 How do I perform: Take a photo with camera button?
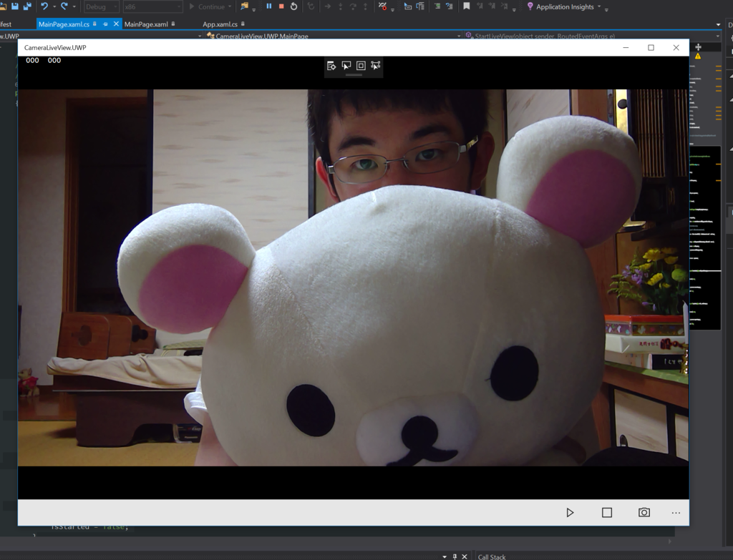point(644,512)
